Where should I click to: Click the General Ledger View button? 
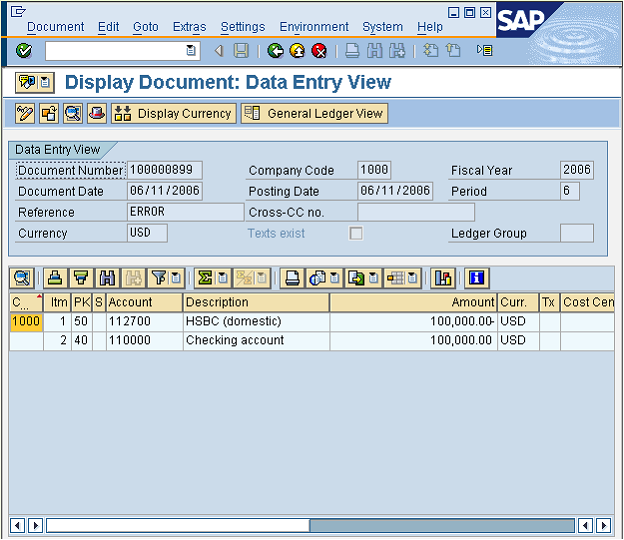314,114
